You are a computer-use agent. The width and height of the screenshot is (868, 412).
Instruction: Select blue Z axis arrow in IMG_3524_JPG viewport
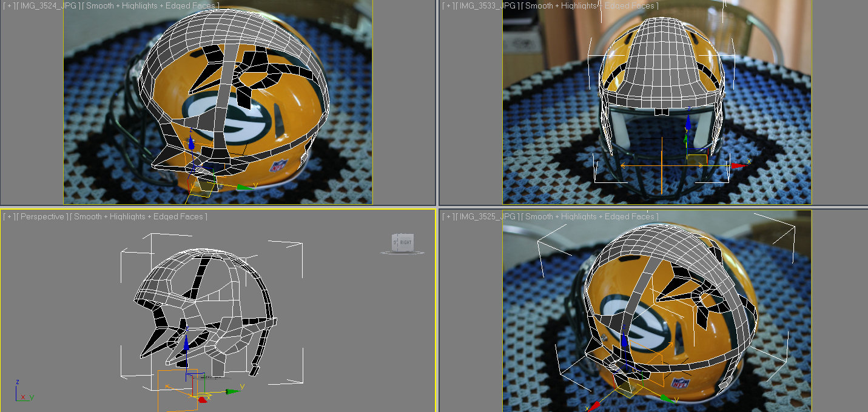191,143
